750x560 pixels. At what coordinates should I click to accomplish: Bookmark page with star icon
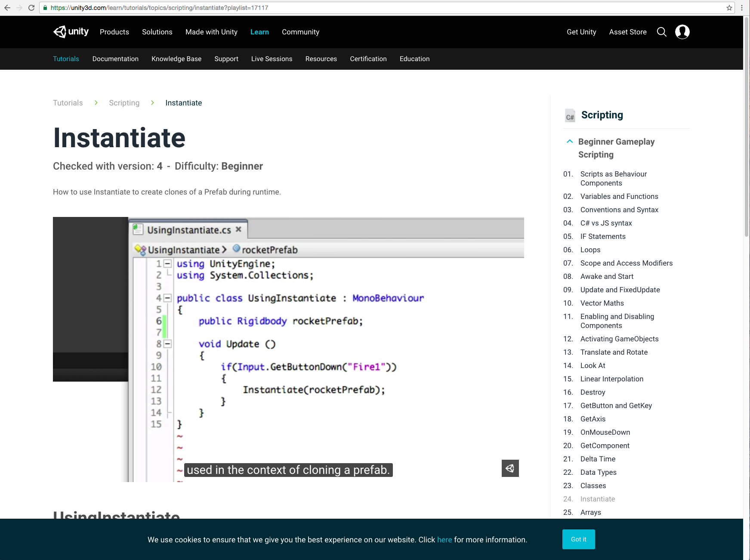point(729,8)
